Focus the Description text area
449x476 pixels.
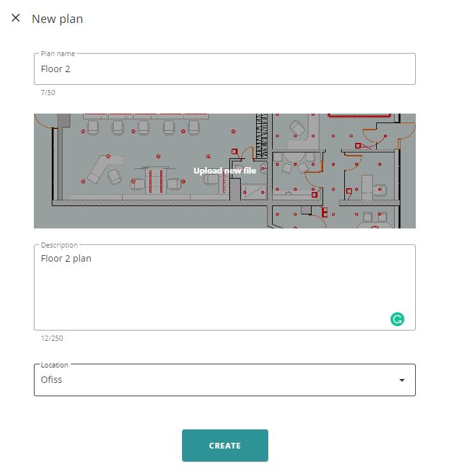tap(225, 287)
